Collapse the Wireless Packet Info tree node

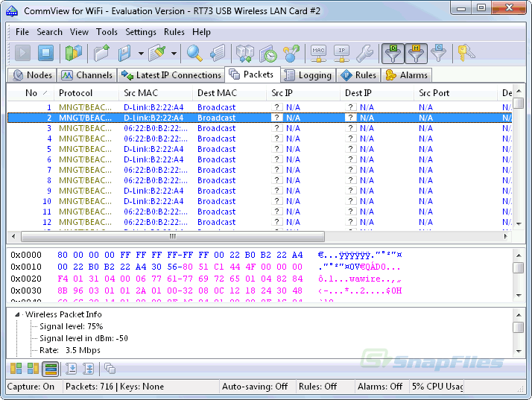(17, 314)
